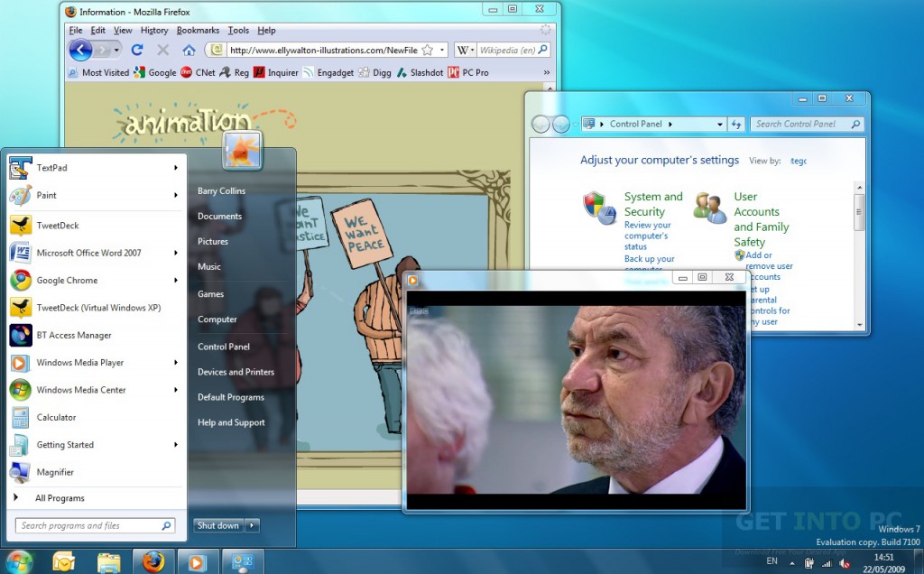Image resolution: width=924 pixels, height=574 pixels.
Task: Open Control Panel address dropdown
Action: click(x=719, y=124)
